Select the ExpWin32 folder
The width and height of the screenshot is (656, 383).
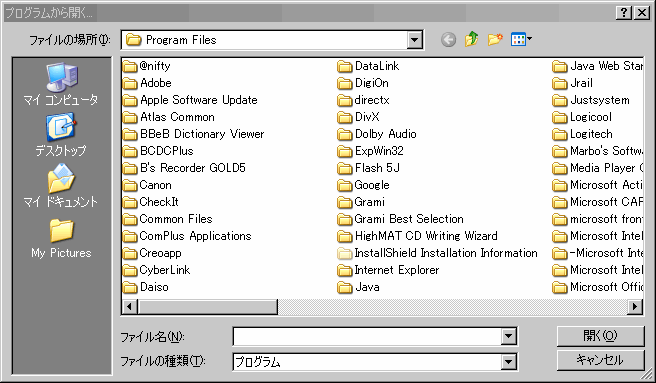371,151
